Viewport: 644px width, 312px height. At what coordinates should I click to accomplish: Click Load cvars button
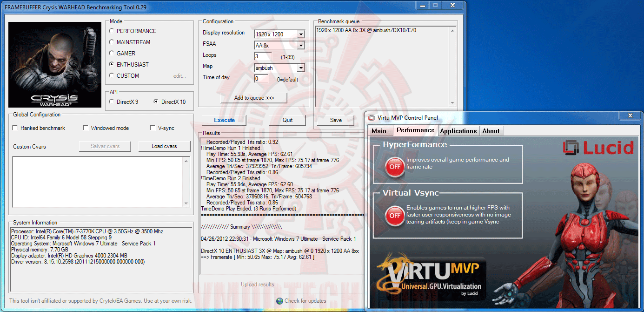[x=164, y=146]
